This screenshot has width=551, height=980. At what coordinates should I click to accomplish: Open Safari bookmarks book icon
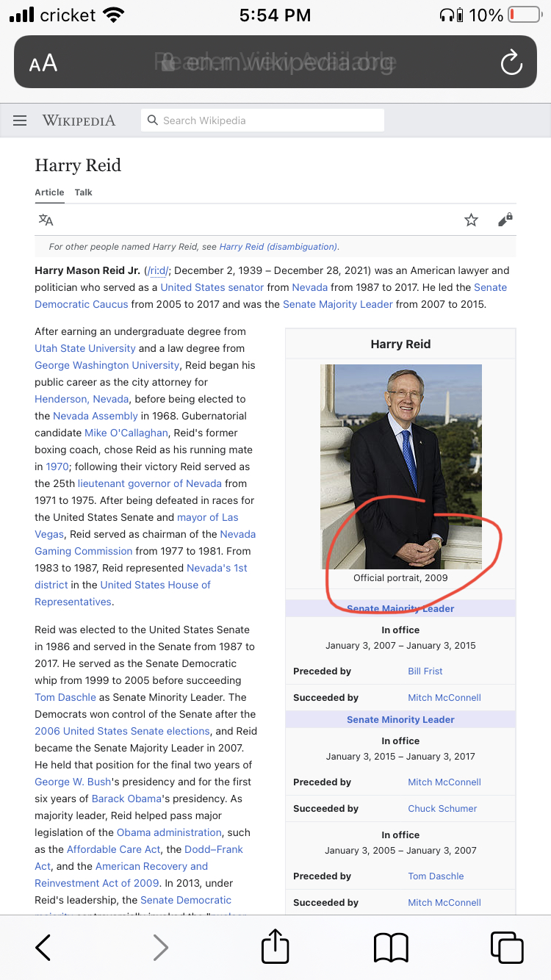pos(391,948)
